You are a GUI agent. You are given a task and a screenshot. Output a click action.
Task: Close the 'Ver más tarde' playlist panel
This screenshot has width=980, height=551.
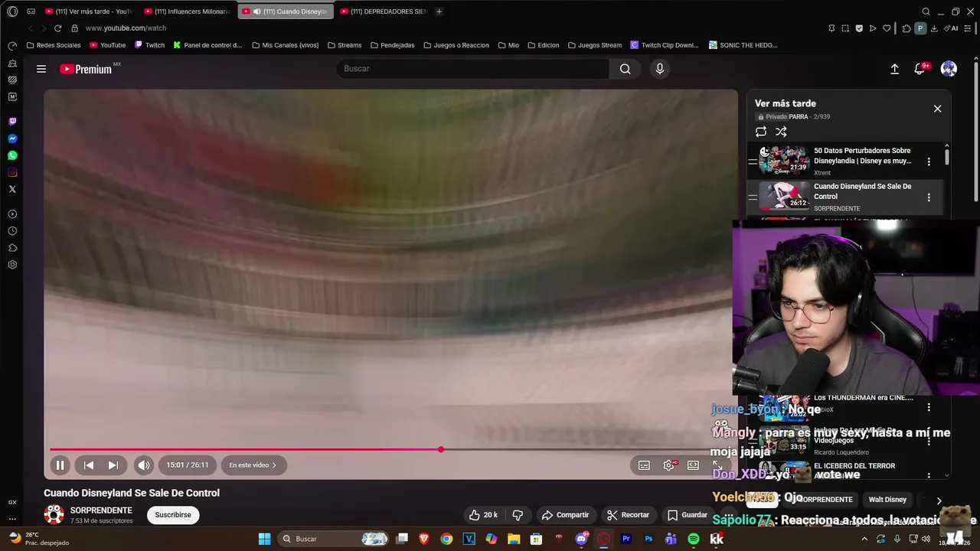click(937, 109)
